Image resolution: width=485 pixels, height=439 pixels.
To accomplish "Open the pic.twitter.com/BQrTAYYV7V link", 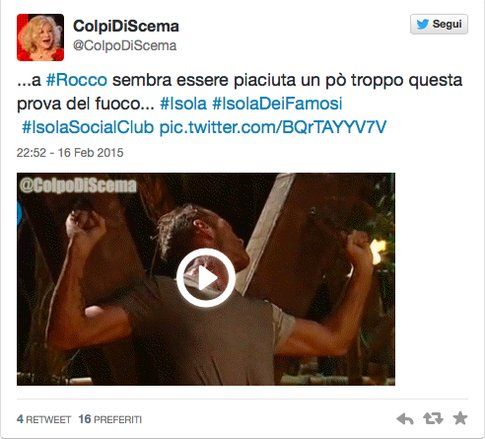I will click(273, 127).
